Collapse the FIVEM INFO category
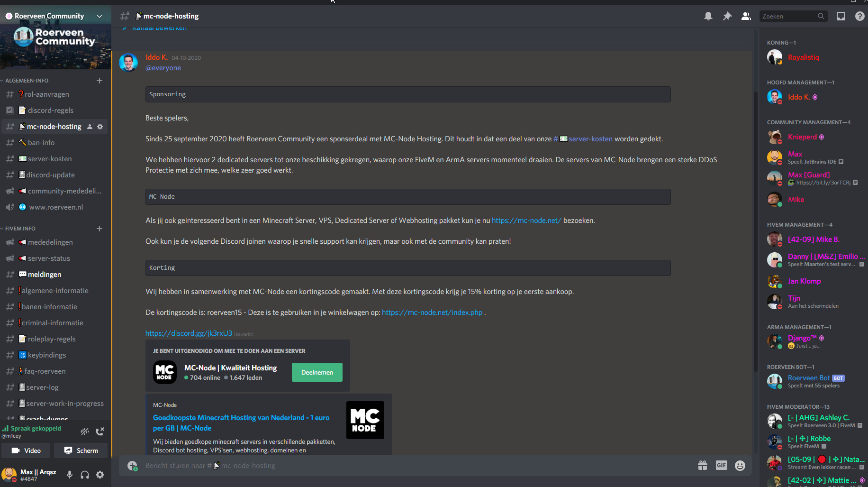This screenshot has width=868, height=487. tap(20, 229)
